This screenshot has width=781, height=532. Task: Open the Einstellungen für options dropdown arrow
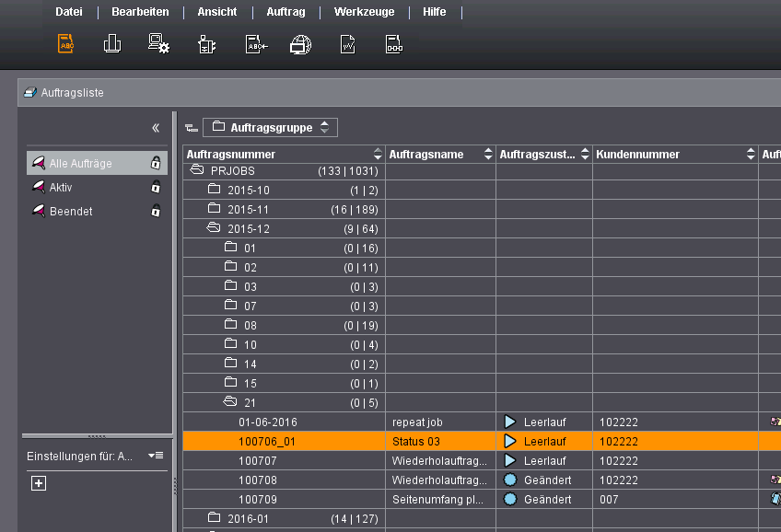pyautogui.click(x=156, y=456)
